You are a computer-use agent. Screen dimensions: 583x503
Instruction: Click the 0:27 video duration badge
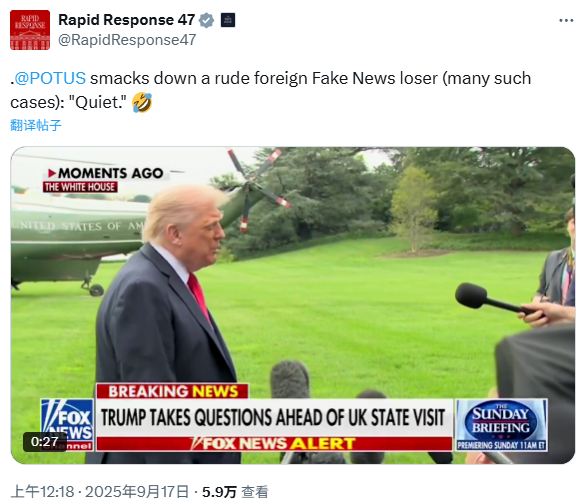[x=45, y=442]
